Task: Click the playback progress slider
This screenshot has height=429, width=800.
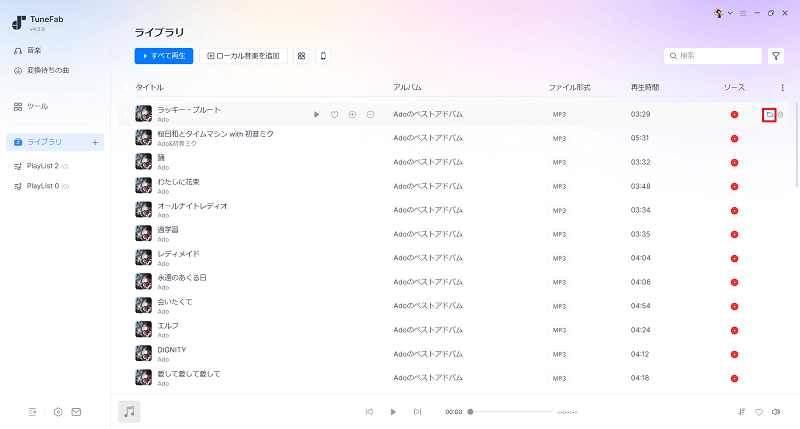Action: click(x=510, y=412)
